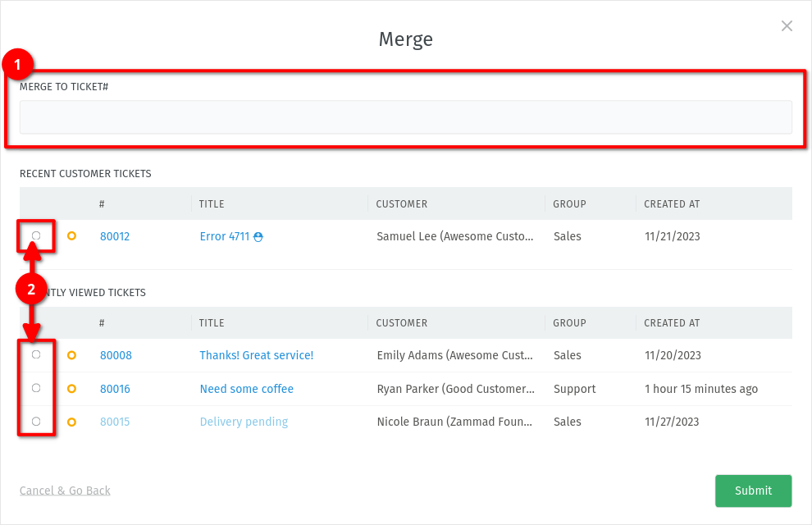Screen dimensions: 812x525
Task: Click the status circle icon for ticket 80008
Action: (71, 355)
